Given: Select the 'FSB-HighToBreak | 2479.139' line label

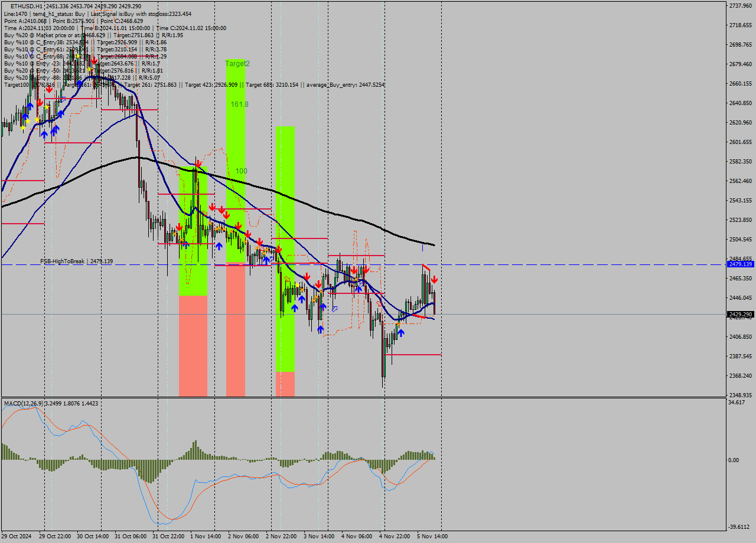Looking at the screenshot, I should pos(76,261).
